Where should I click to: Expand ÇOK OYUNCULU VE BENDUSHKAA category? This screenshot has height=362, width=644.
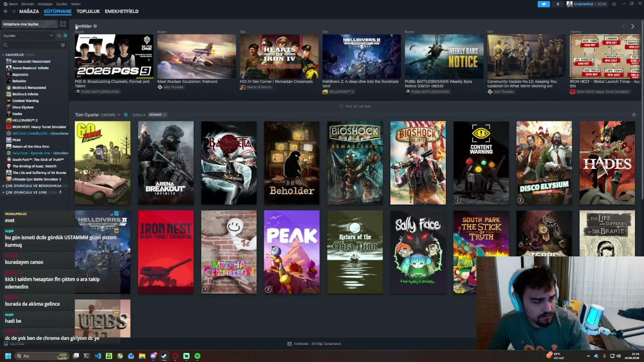[4, 186]
